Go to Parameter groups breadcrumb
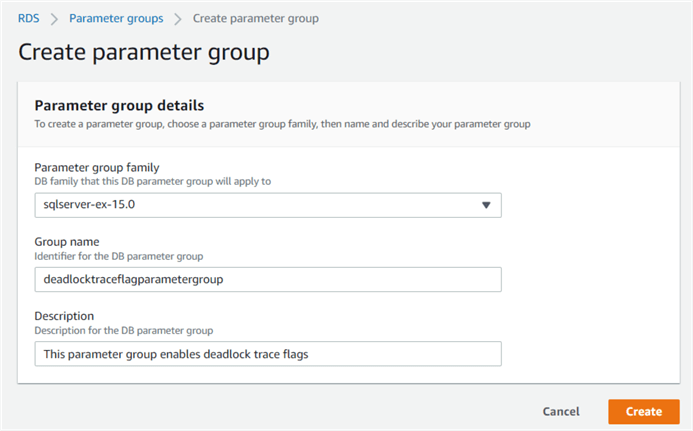Screen dimensions: 693x431 (x=115, y=18)
